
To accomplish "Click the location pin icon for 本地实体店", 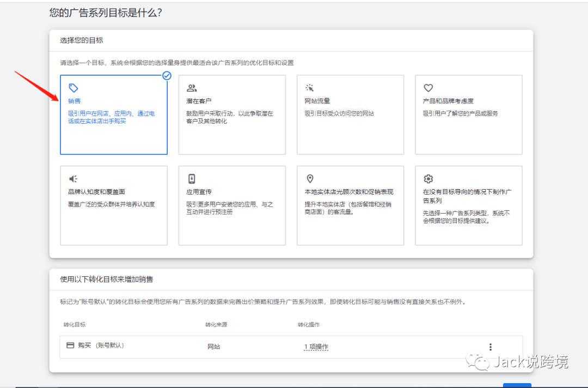I will click(x=310, y=179).
